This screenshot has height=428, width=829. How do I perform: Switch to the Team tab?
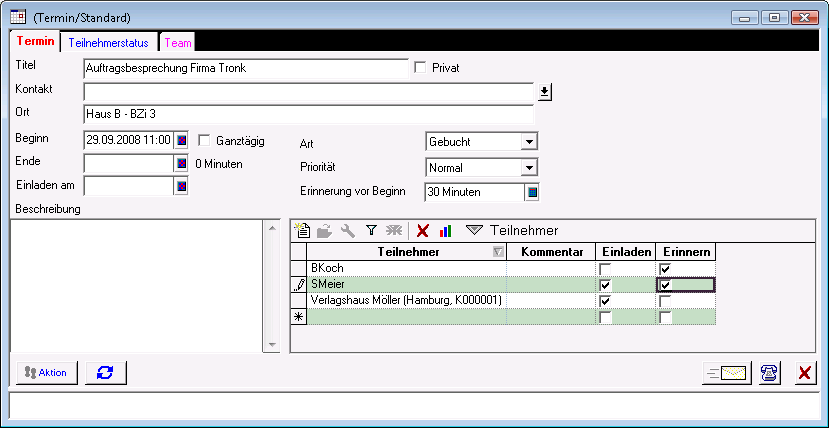(x=178, y=43)
